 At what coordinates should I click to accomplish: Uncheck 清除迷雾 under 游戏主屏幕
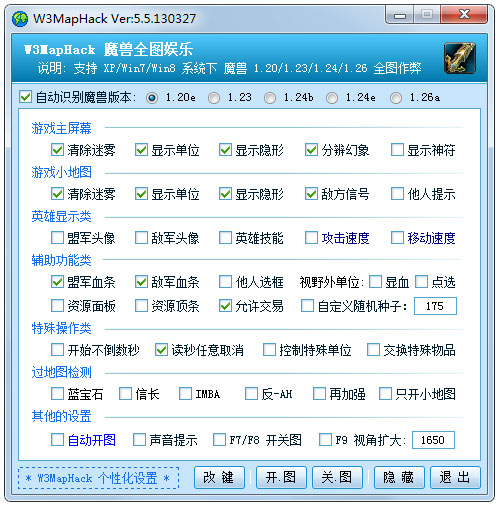tap(57, 150)
